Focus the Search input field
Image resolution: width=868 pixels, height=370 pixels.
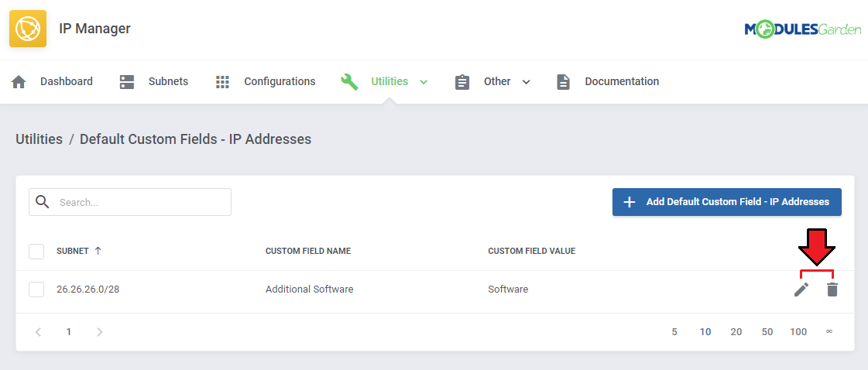pos(130,202)
